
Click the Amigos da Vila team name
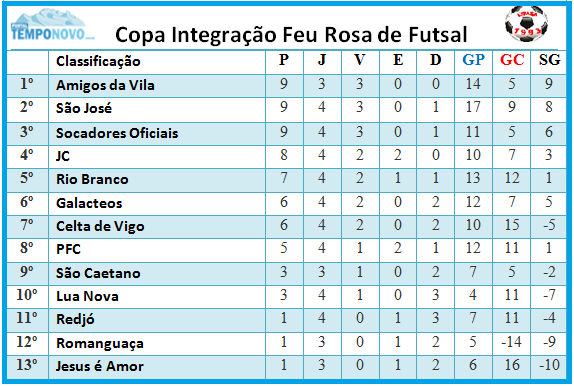click(105, 85)
